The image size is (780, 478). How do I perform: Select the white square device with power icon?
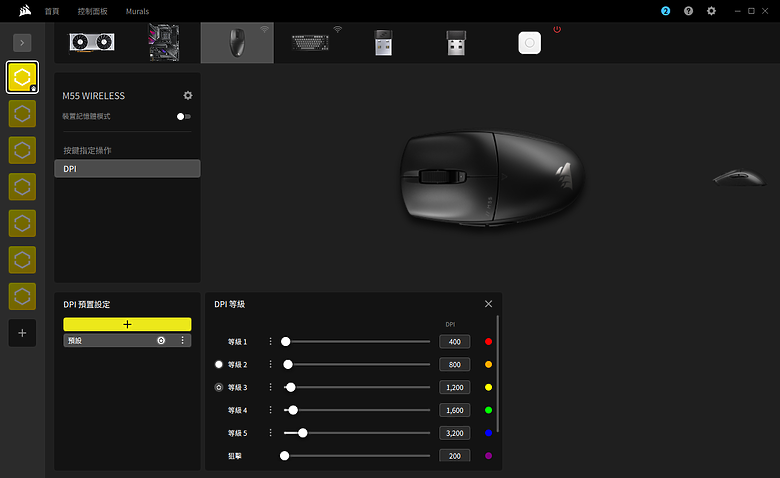click(x=529, y=43)
